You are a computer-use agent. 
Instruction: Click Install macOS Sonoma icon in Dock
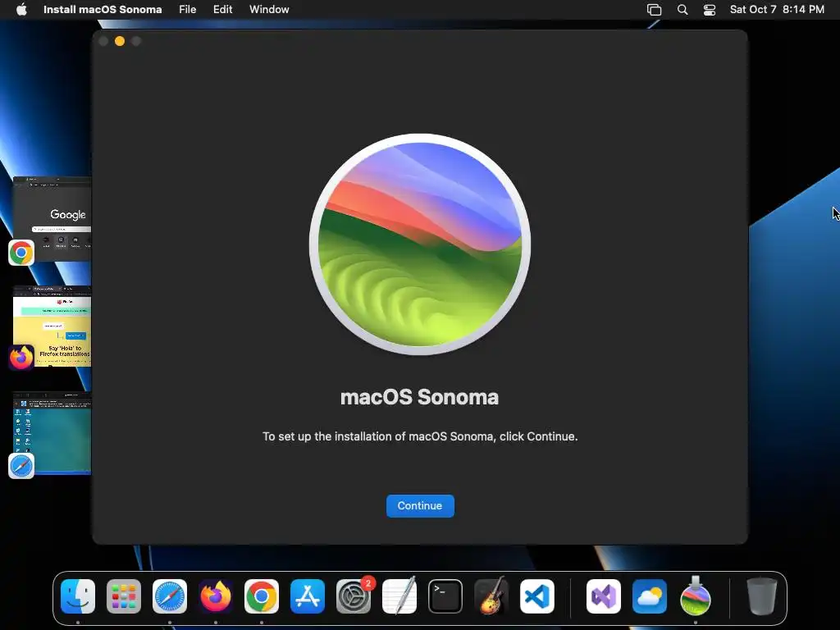(x=696, y=596)
